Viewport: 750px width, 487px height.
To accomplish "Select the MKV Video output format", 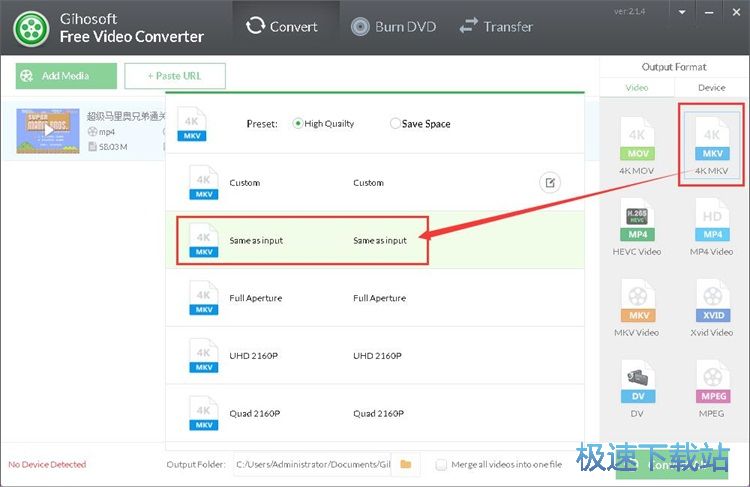I will click(x=637, y=308).
